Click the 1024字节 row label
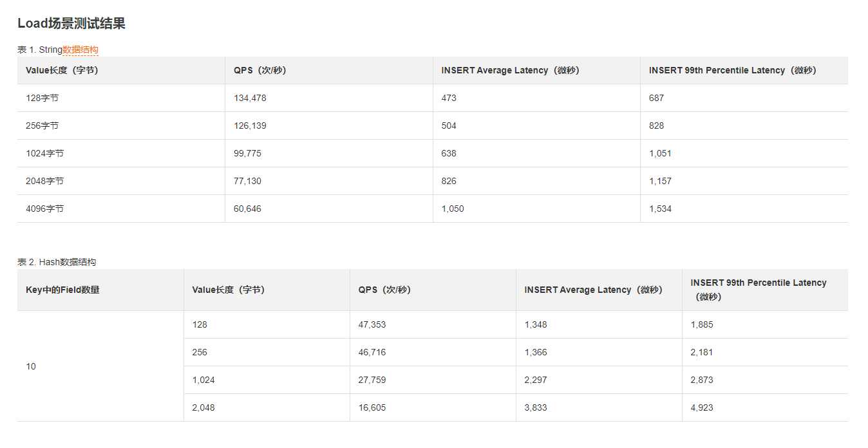The image size is (868, 448). [x=45, y=153]
